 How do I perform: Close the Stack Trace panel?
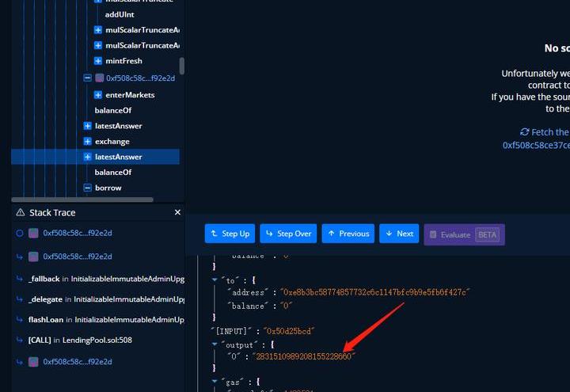(177, 212)
